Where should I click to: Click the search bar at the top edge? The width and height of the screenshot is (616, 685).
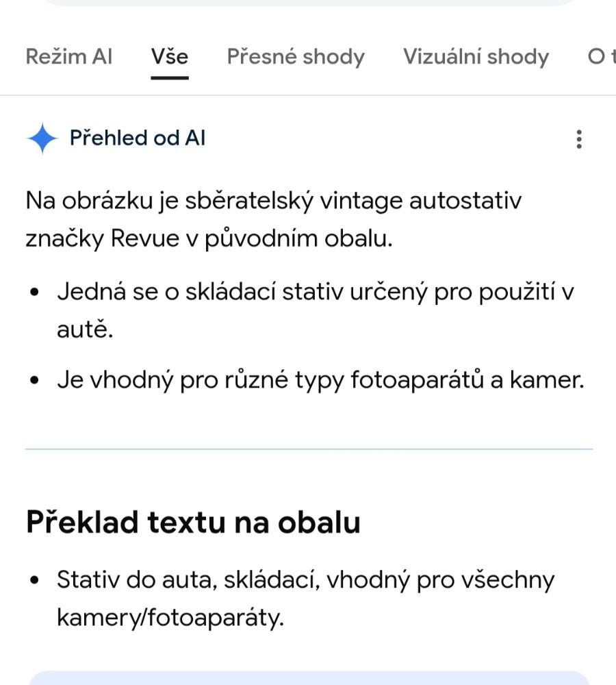pos(308,3)
